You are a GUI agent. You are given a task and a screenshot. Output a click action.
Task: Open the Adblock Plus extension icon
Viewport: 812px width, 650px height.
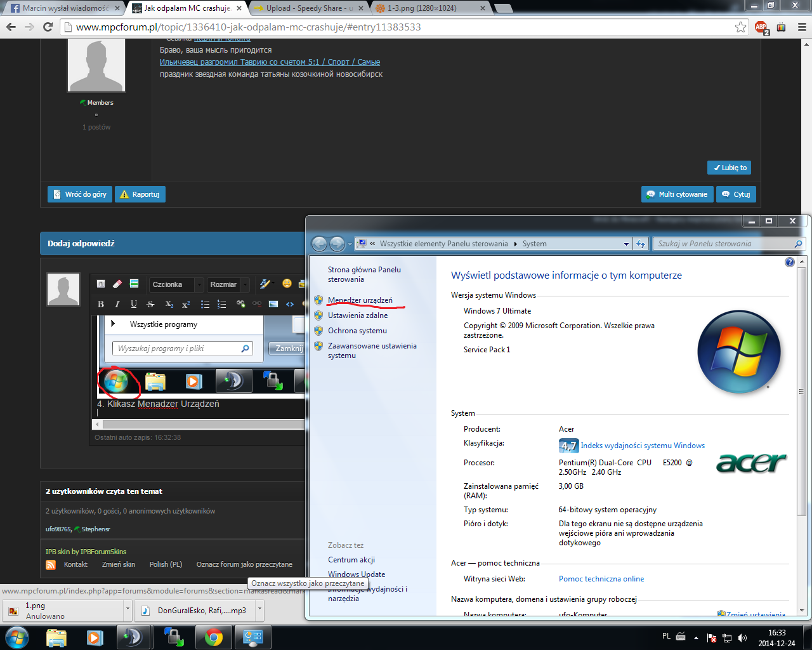(x=761, y=27)
